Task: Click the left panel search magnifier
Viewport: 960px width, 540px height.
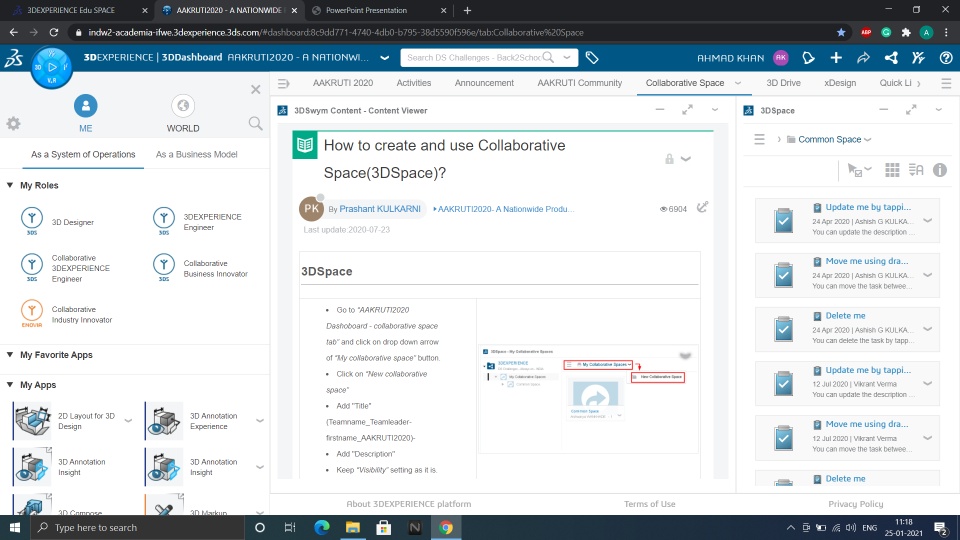Action: (x=255, y=124)
